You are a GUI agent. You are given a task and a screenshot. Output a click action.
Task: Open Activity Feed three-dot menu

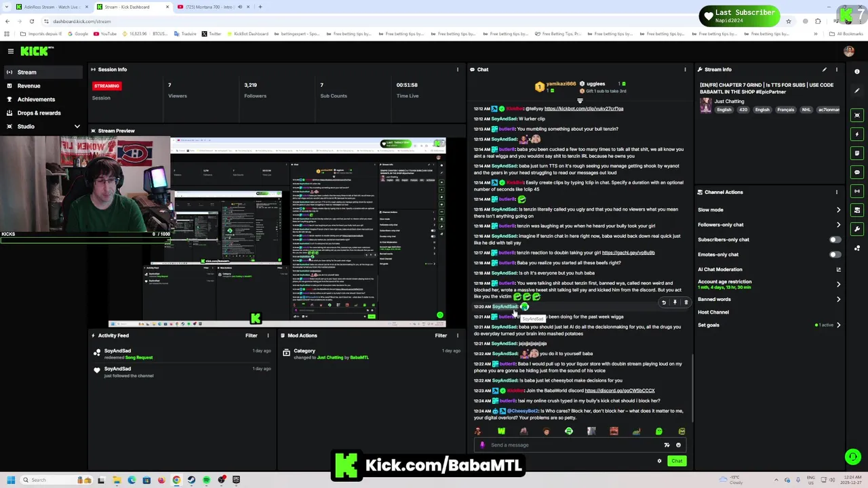(x=268, y=335)
